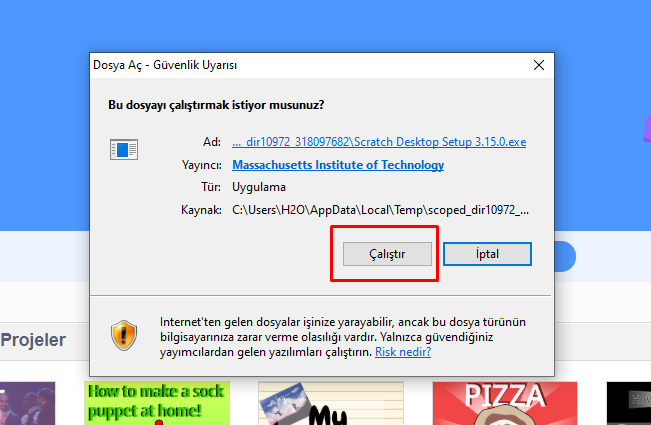Click the Uygulama file type text
Screen dimensions: 651x425
pyautogui.click(x=259, y=187)
